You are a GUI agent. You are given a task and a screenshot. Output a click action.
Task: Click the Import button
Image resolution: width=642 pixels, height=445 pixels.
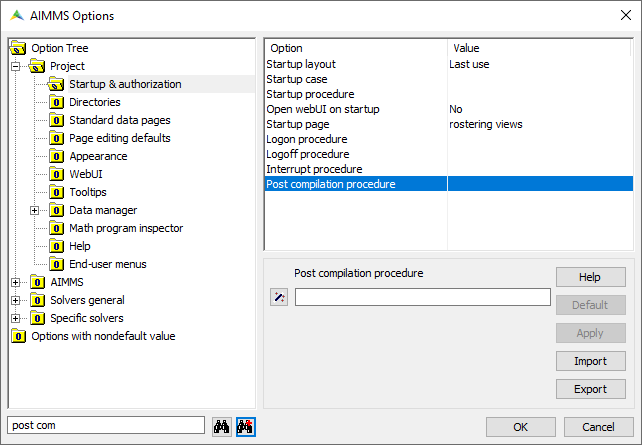click(590, 361)
